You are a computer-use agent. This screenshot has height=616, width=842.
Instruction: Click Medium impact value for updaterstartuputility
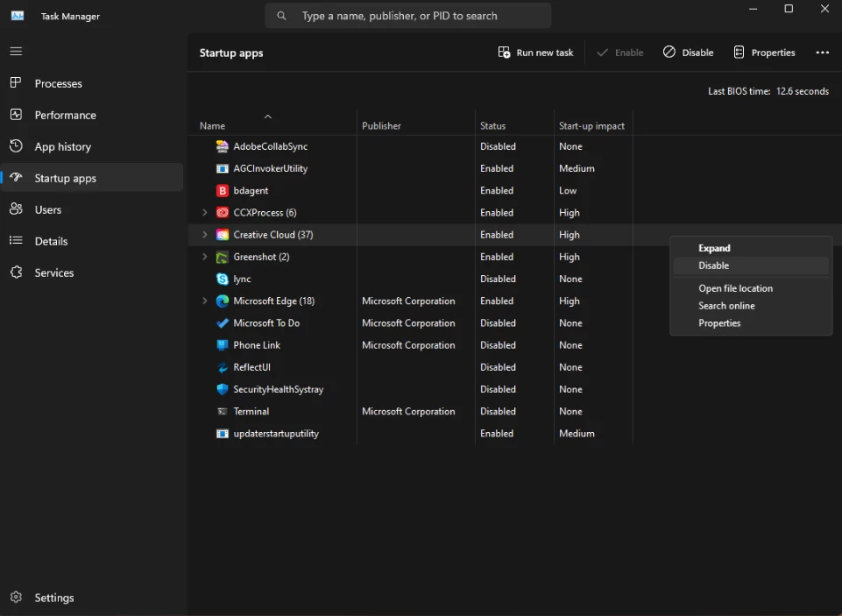pos(577,434)
